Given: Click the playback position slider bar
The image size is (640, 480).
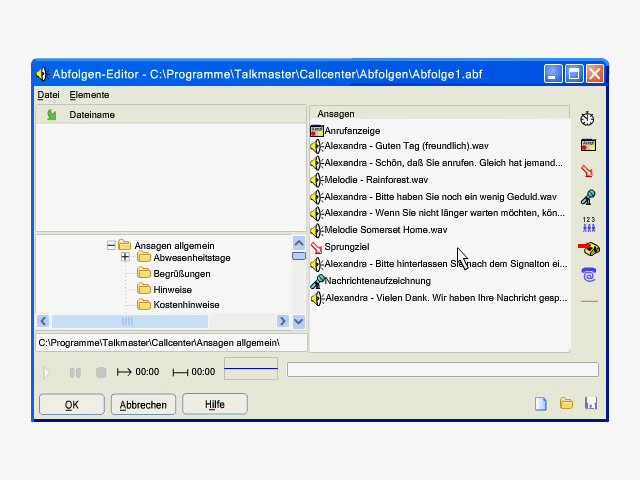Looking at the screenshot, I should click(x=442, y=370).
